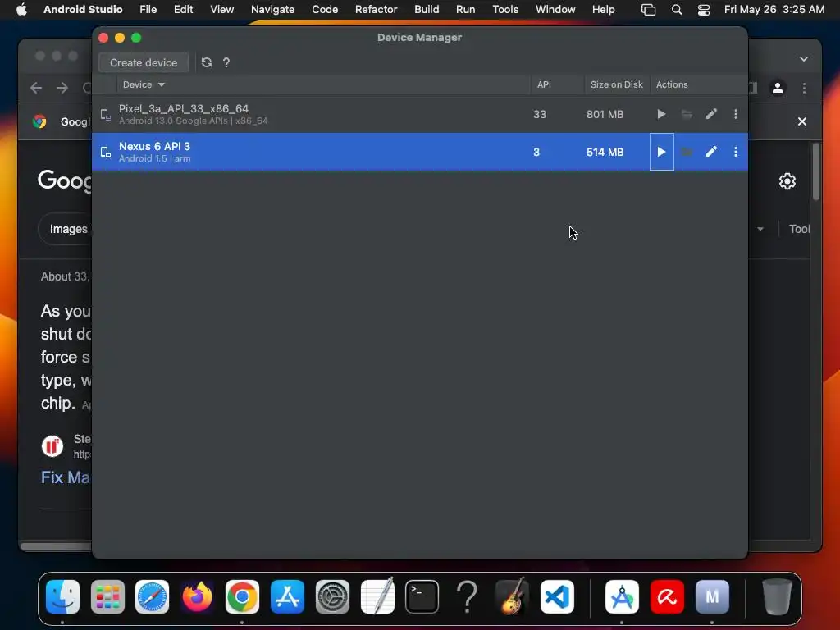The image size is (840, 630).
Task: Launch the Nexus 6 API 3 emulator
Action: pos(662,152)
